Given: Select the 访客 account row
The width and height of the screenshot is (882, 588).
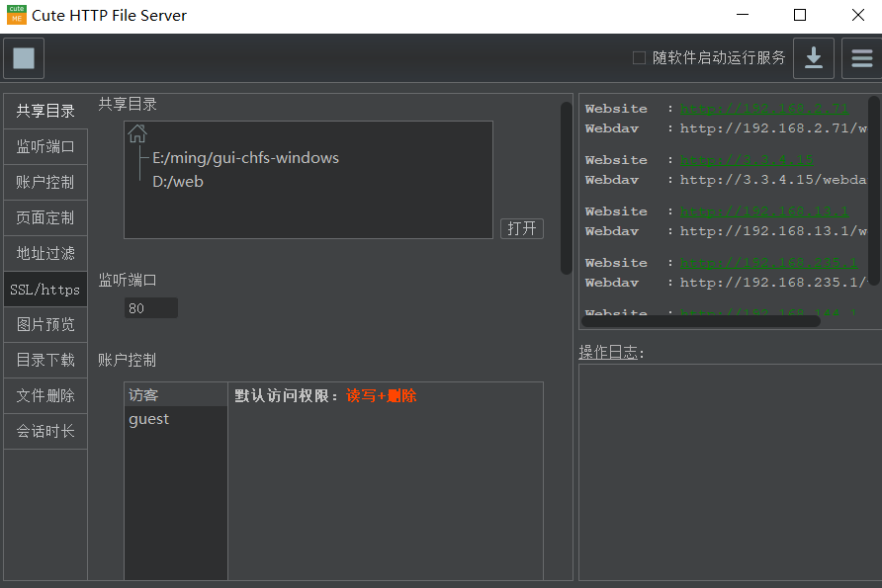Looking at the screenshot, I should [175, 395].
